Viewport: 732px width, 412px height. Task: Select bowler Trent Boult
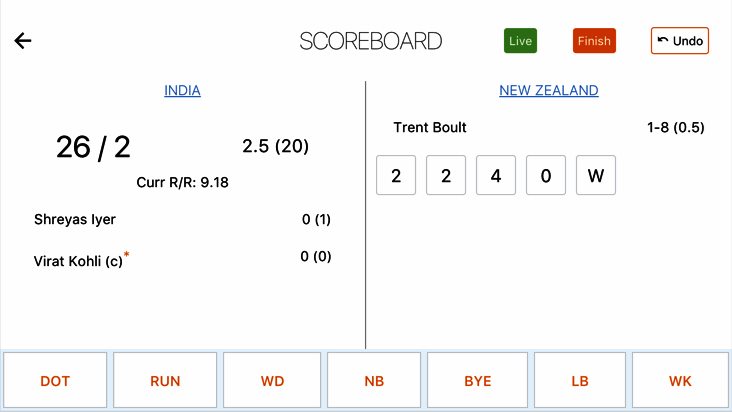click(x=430, y=128)
